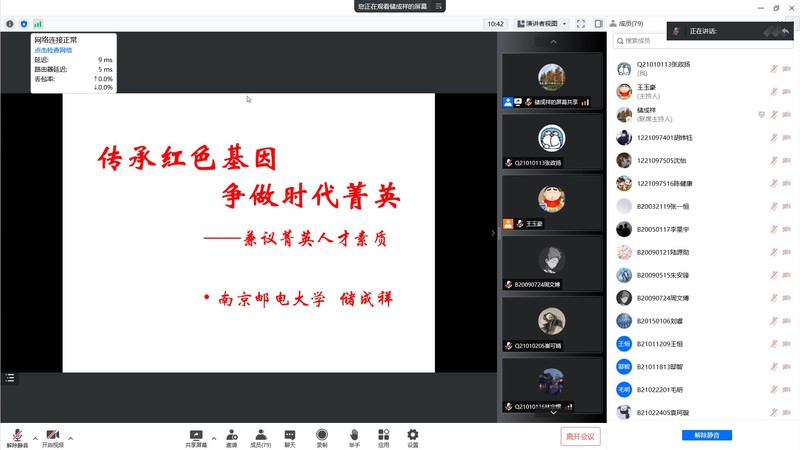Click the green network signal icon
Screen dimensions: 800x450
point(38,23)
